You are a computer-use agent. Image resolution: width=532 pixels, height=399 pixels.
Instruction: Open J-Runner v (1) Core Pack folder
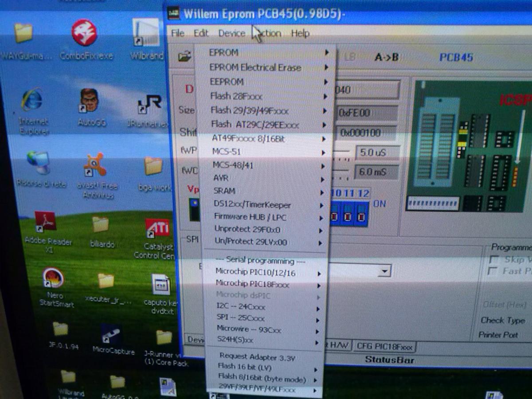click(x=165, y=348)
